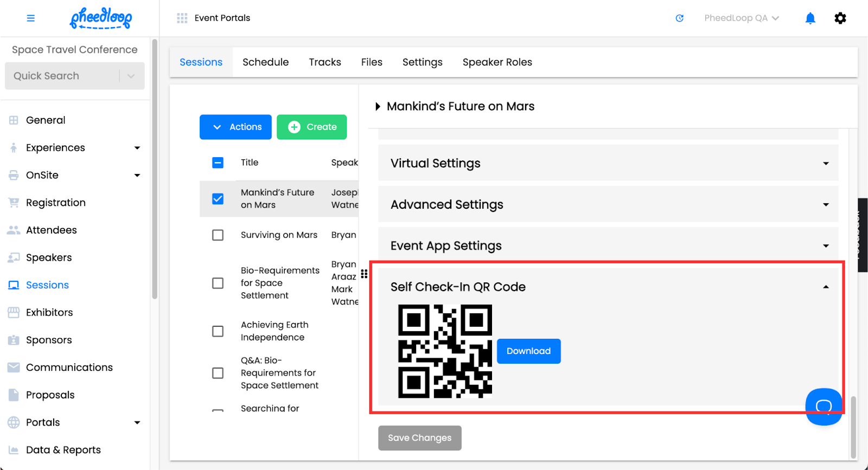Click the Exhibitors booth icon
Image resolution: width=868 pixels, height=470 pixels.
pyautogui.click(x=14, y=312)
